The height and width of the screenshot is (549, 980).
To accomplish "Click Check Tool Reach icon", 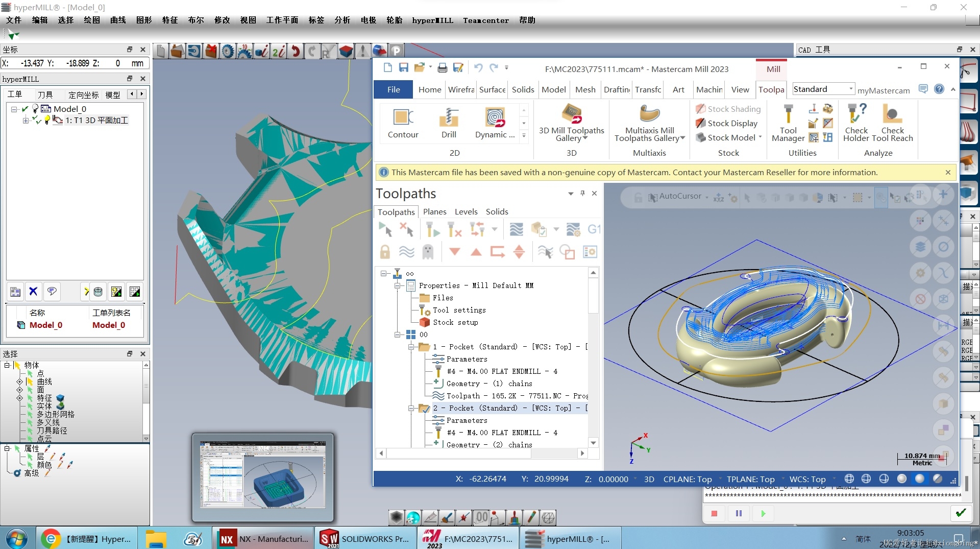I will click(x=892, y=124).
